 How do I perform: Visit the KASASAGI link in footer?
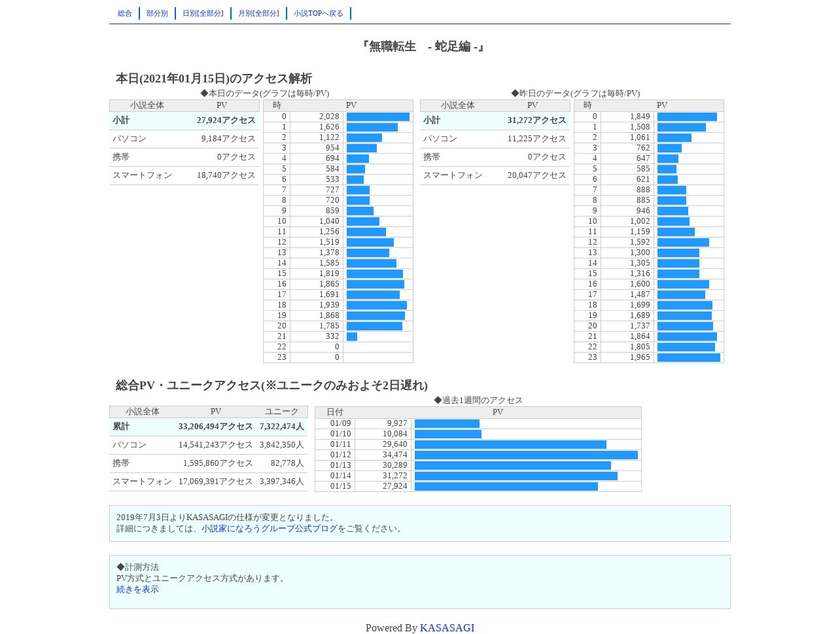click(x=447, y=628)
